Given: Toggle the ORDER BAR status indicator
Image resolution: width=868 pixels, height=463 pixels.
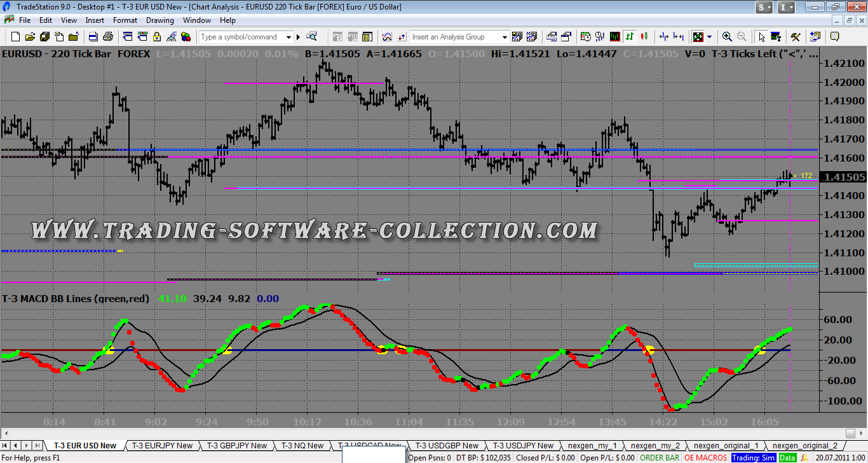Looking at the screenshot, I should coord(660,457).
